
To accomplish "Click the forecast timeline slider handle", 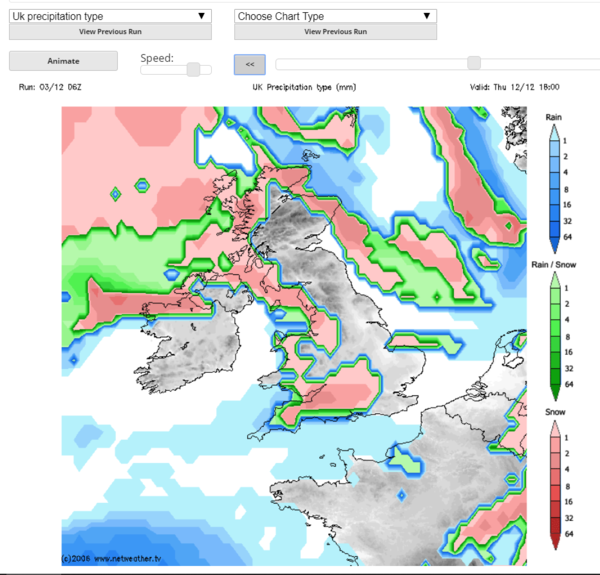I will pos(473,63).
